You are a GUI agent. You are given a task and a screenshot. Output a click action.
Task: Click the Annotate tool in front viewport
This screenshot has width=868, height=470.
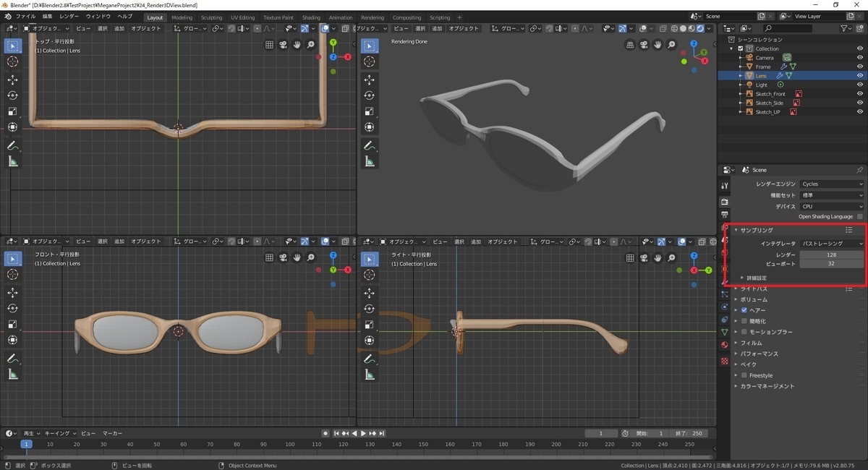[x=13, y=359]
